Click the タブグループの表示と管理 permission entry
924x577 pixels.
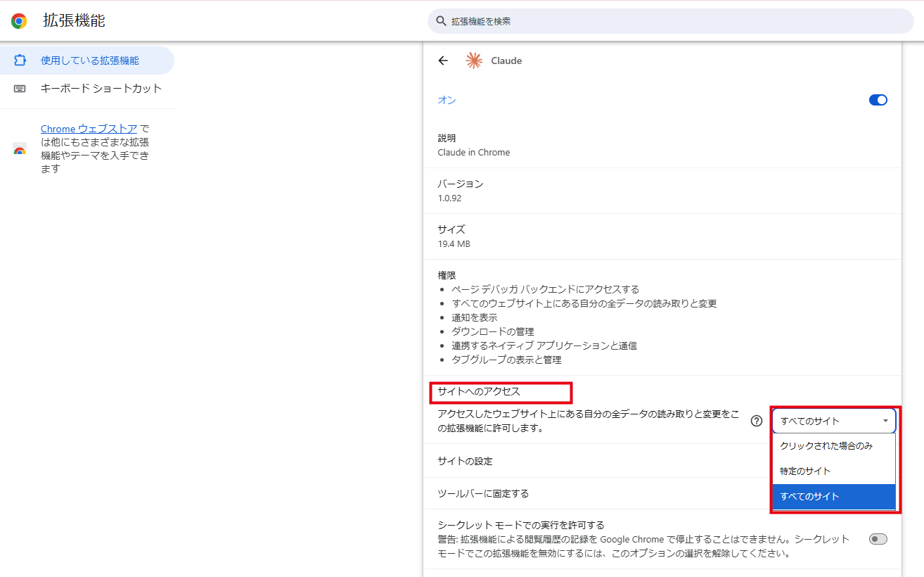tap(506, 360)
